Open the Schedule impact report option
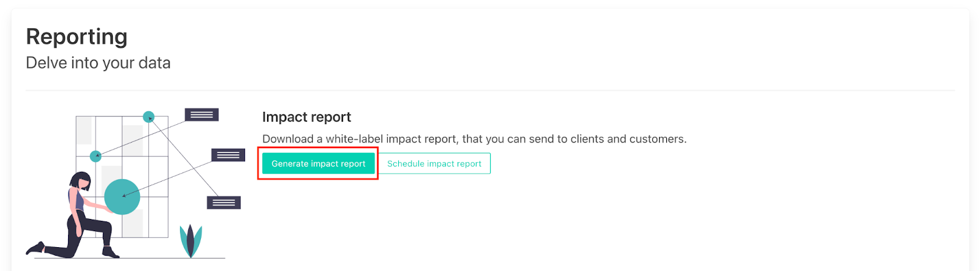Viewport: 980px width, 271px height. pos(434,164)
